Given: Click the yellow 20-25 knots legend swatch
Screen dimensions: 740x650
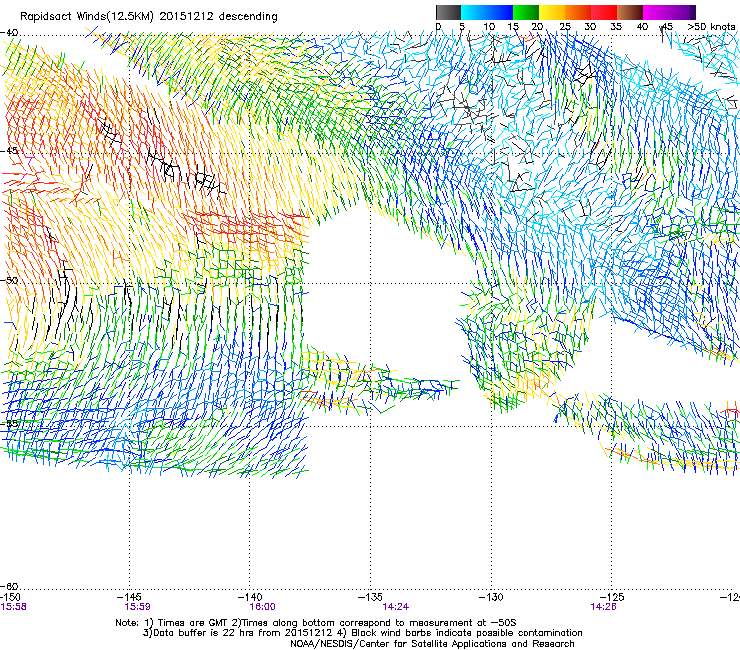Looking at the screenshot, I should (552, 12).
